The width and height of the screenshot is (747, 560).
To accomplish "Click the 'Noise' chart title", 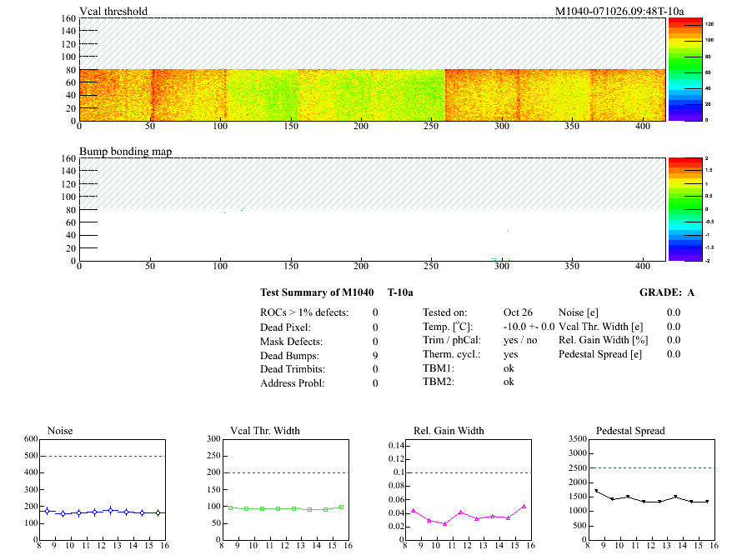I will (60, 431).
